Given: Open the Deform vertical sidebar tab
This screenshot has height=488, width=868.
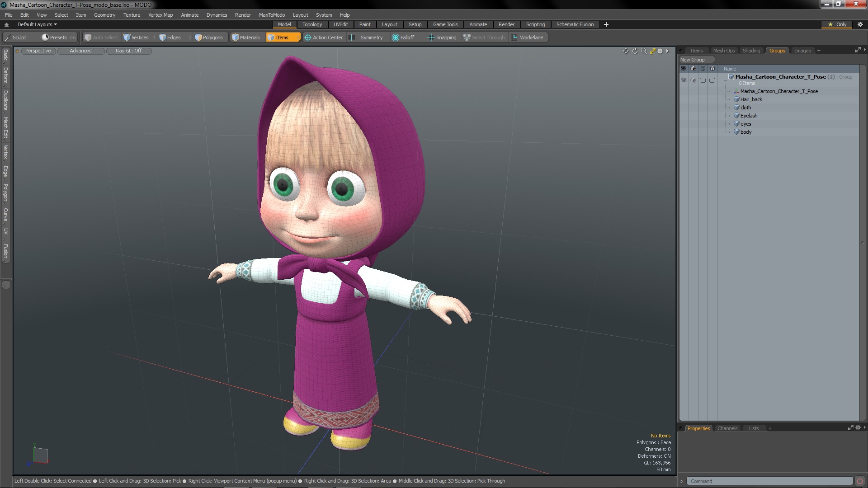Looking at the screenshot, I should [x=5, y=75].
